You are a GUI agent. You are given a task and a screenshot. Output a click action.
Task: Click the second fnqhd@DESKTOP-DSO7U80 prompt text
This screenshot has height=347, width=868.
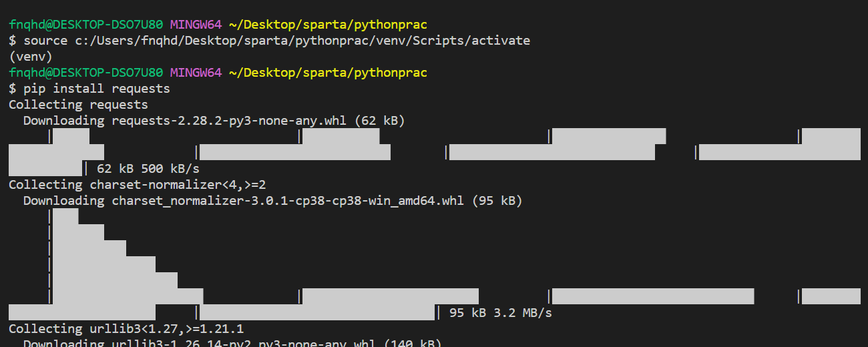pyautogui.click(x=86, y=73)
